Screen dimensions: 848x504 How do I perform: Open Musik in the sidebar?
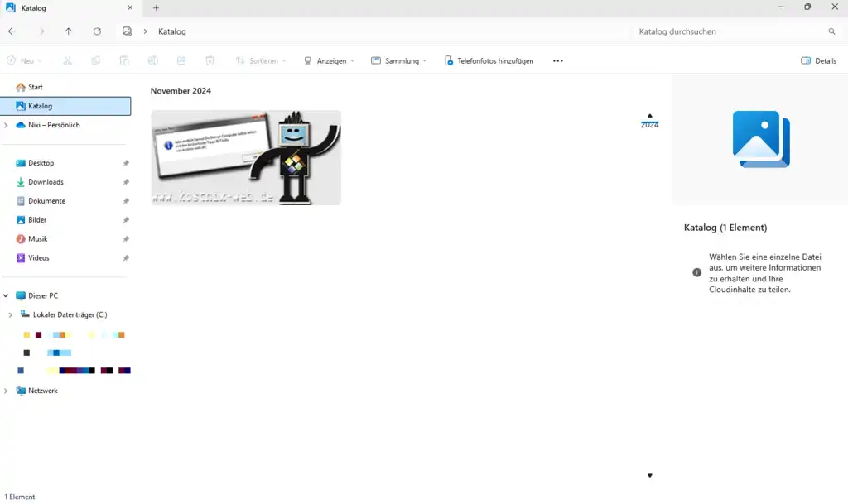38,239
